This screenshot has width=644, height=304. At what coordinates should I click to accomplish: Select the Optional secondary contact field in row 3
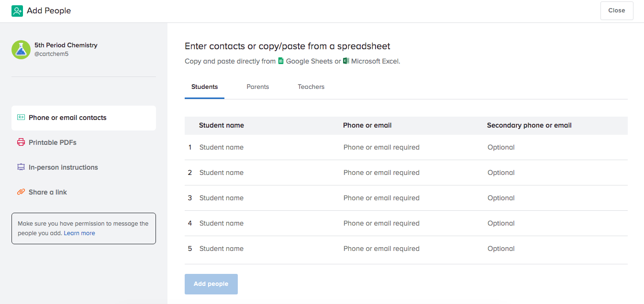pos(555,198)
